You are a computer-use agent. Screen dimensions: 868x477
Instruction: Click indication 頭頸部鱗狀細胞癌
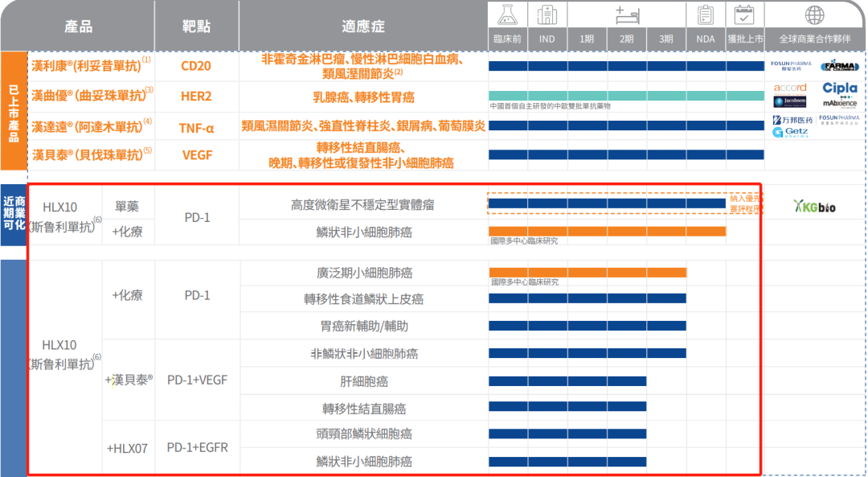click(364, 434)
